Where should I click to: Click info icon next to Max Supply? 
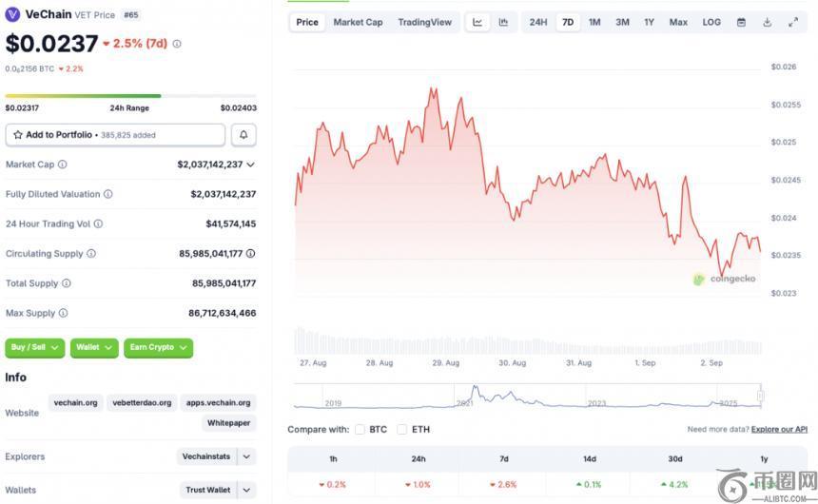coord(63,313)
